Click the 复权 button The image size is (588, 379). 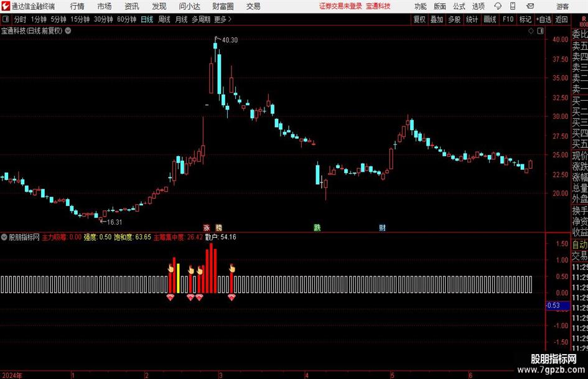pyautogui.click(x=419, y=19)
